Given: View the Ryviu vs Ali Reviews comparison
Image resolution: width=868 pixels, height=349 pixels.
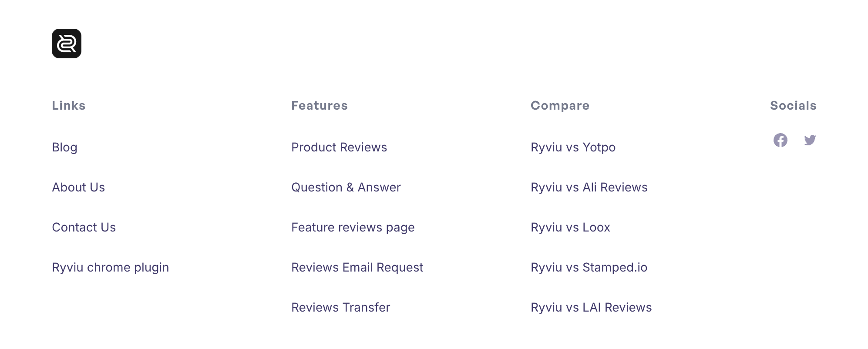Looking at the screenshot, I should (589, 187).
